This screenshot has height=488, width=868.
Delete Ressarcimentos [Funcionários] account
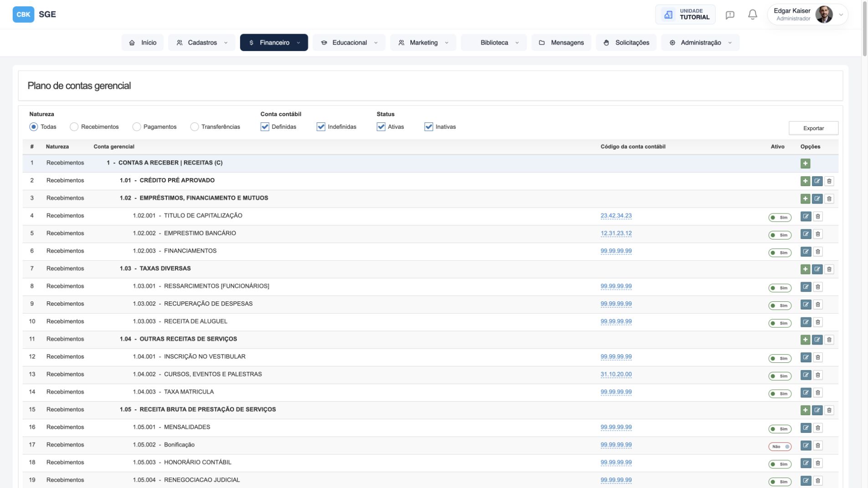[x=817, y=287]
